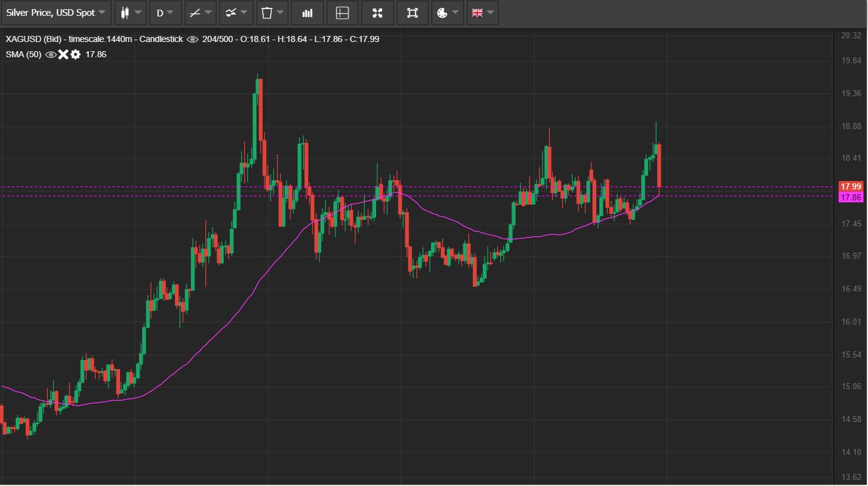Click the XAGUSD (Bid) series title
Viewport: 868px width, 486px height.
tap(34, 39)
